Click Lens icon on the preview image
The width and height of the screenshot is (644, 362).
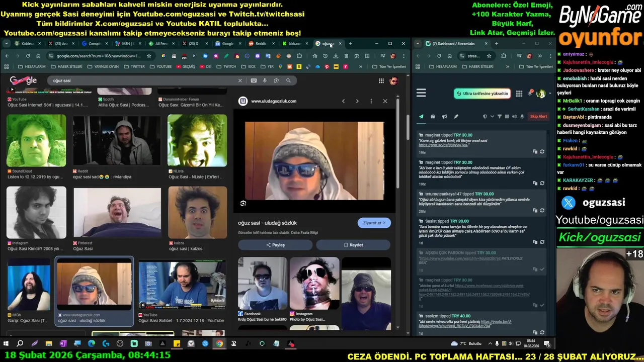243,203
